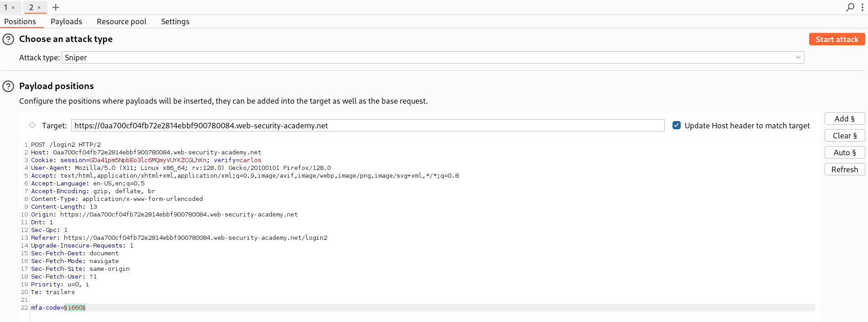Go to the Settings tab
The height and width of the screenshot is (322, 868).
[x=175, y=21]
